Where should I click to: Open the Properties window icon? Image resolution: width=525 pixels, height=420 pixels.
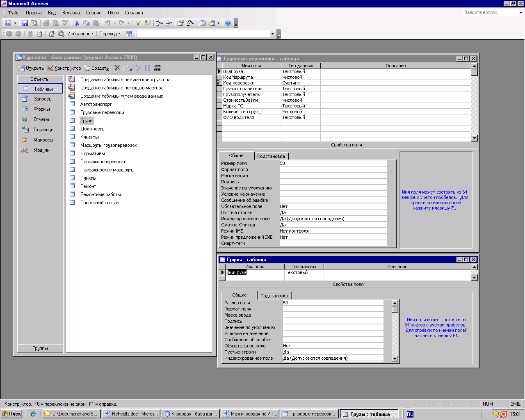pos(180,23)
